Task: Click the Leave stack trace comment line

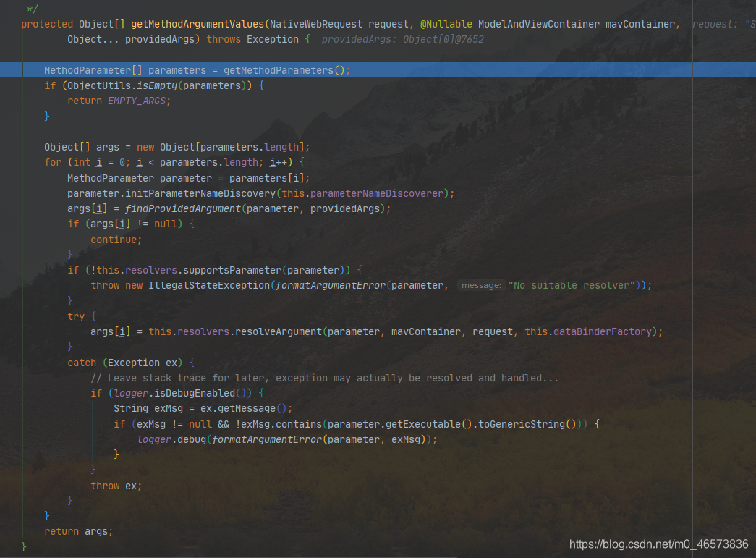Action: (x=325, y=378)
